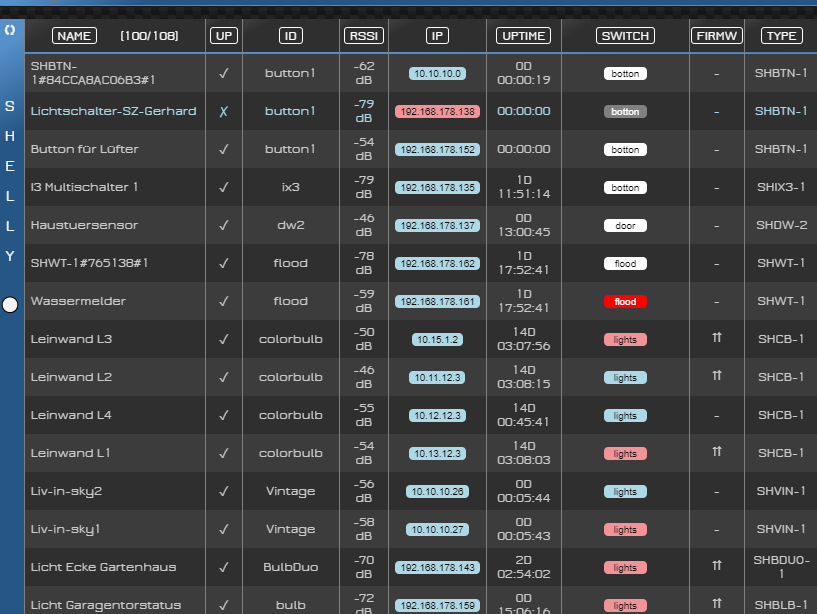Open IP link 192.168.178.137 for Haustuersensor
Screen dimensions: 817x614
click(437, 226)
